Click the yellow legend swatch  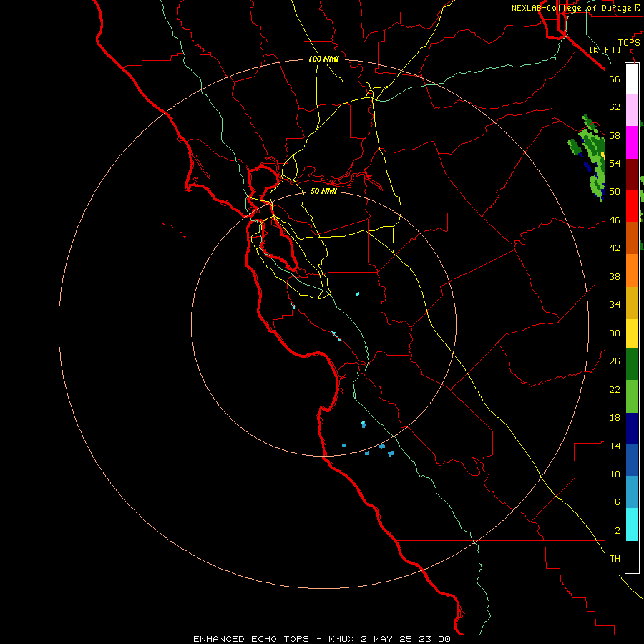click(632, 333)
